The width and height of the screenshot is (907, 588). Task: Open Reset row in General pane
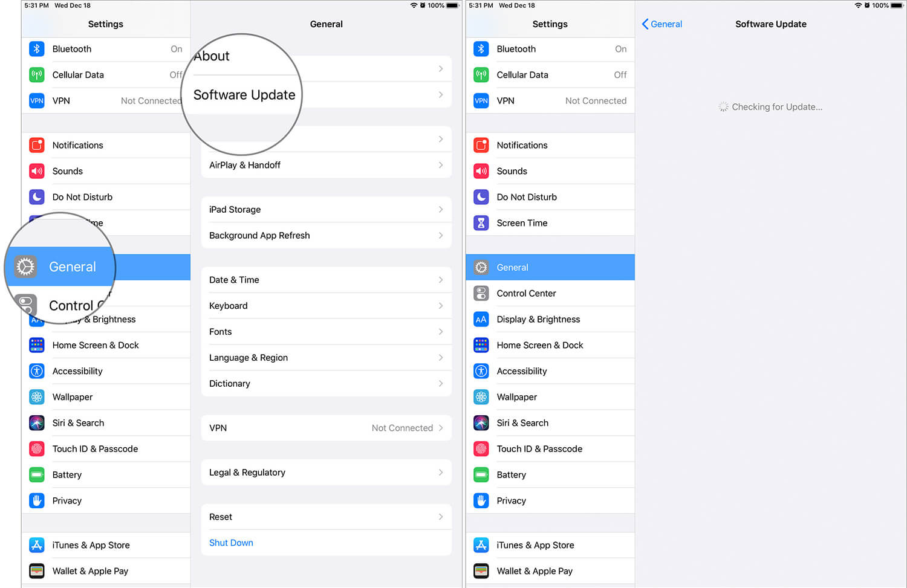click(x=327, y=517)
